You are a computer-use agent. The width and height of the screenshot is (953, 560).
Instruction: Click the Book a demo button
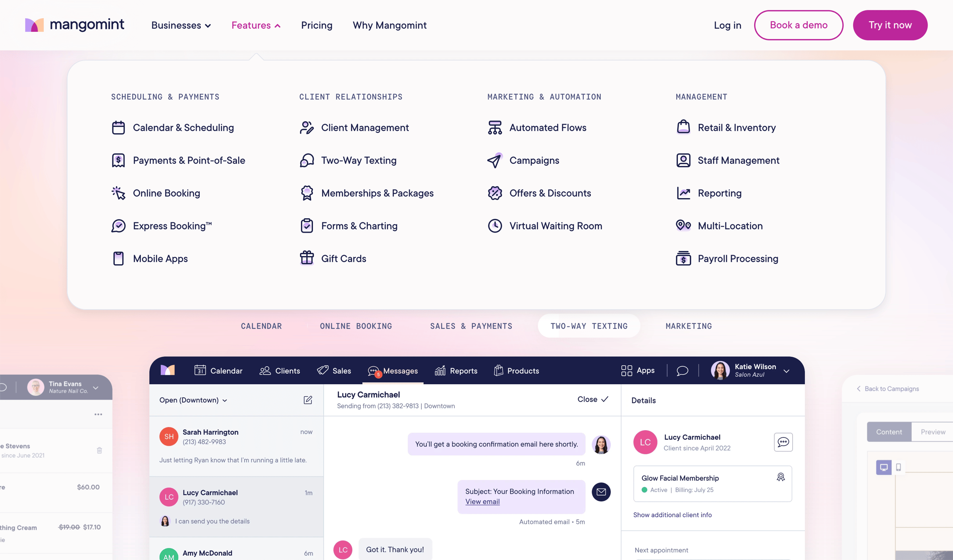pyautogui.click(x=799, y=25)
